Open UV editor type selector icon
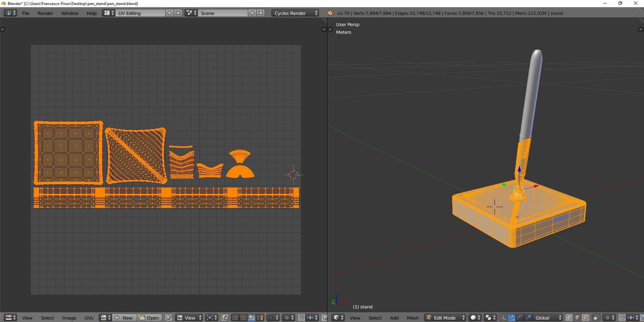Image resolution: width=644 pixels, height=322 pixels. 10,318
